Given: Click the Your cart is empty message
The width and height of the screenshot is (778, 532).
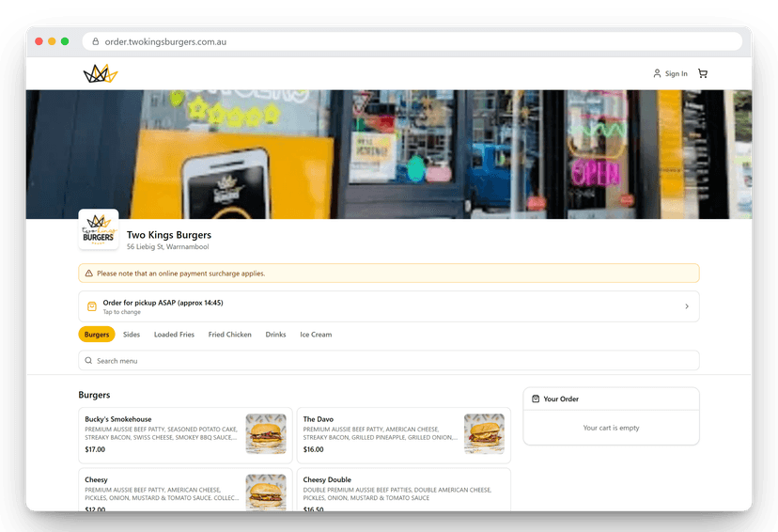Looking at the screenshot, I should (x=611, y=428).
